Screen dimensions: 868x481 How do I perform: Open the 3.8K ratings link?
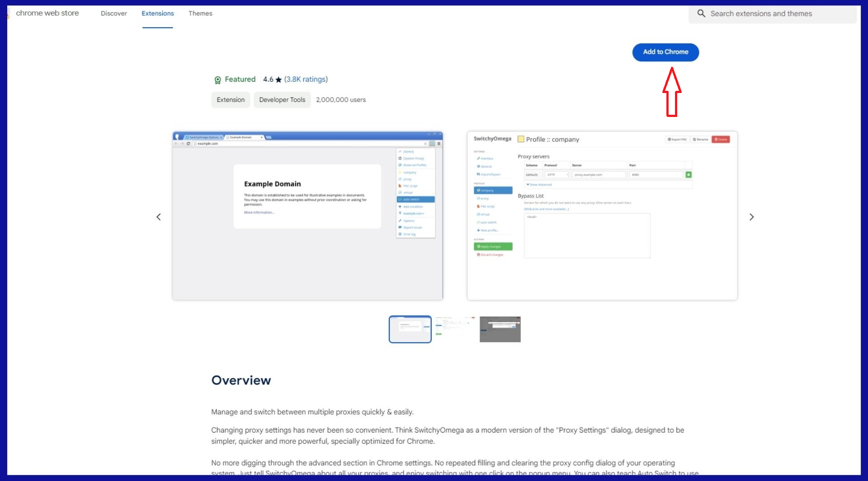coord(306,79)
